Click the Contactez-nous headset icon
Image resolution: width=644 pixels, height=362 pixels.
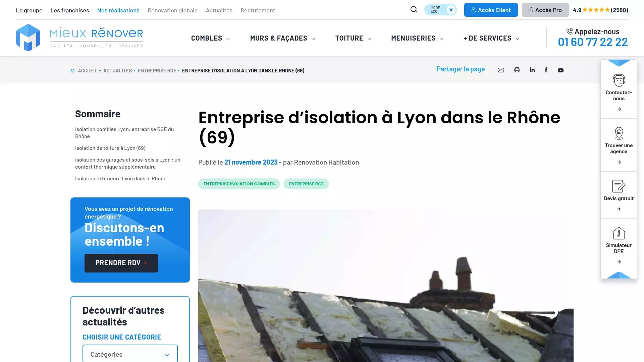pyautogui.click(x=619, y=80)
